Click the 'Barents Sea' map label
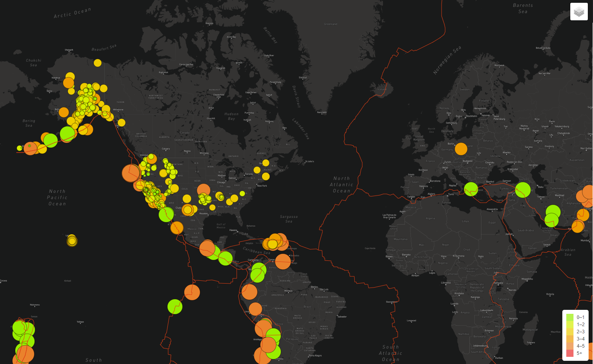The height and width of the screenshot is (364, 593). [x=523, y=8]
